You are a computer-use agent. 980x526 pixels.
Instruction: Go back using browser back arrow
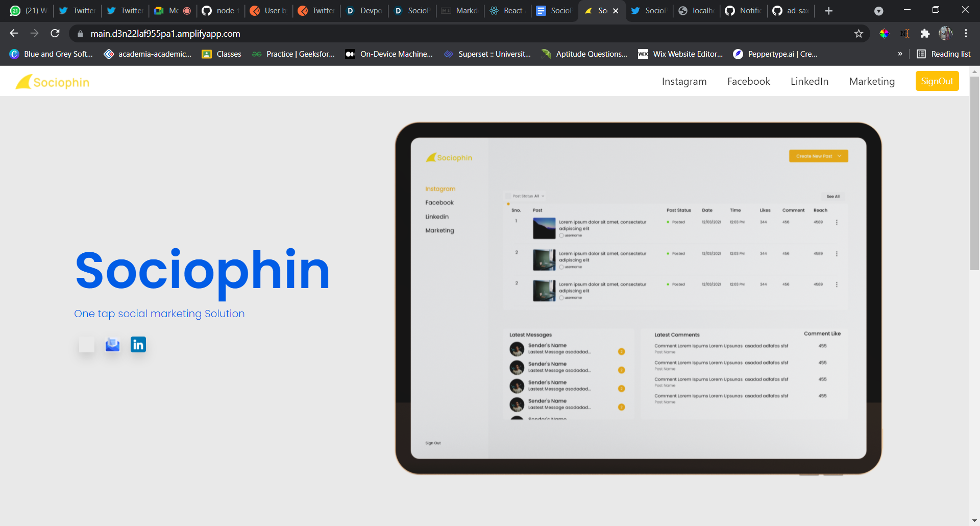[x=14, y=33]
